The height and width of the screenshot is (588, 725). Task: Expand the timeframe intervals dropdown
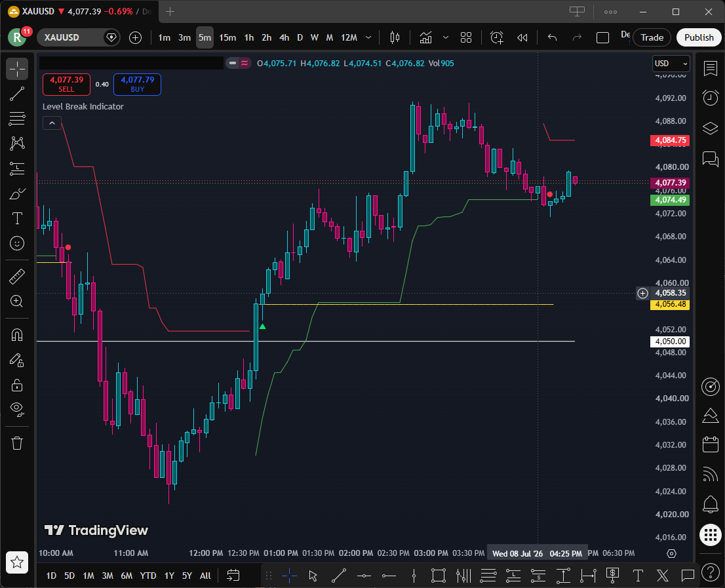[x=368, y=37]
